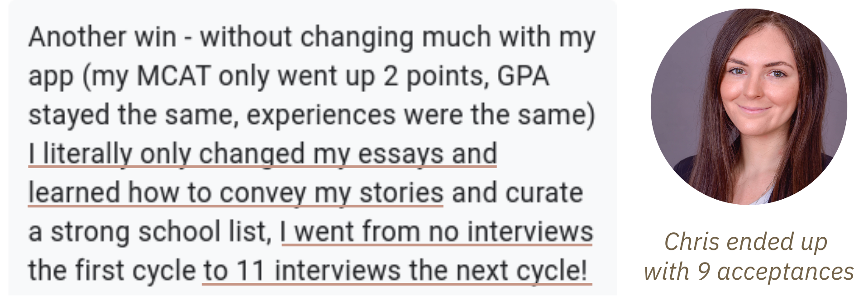
Task: Click underlined "learned how to convey my stories"
Action: point(236,193)
